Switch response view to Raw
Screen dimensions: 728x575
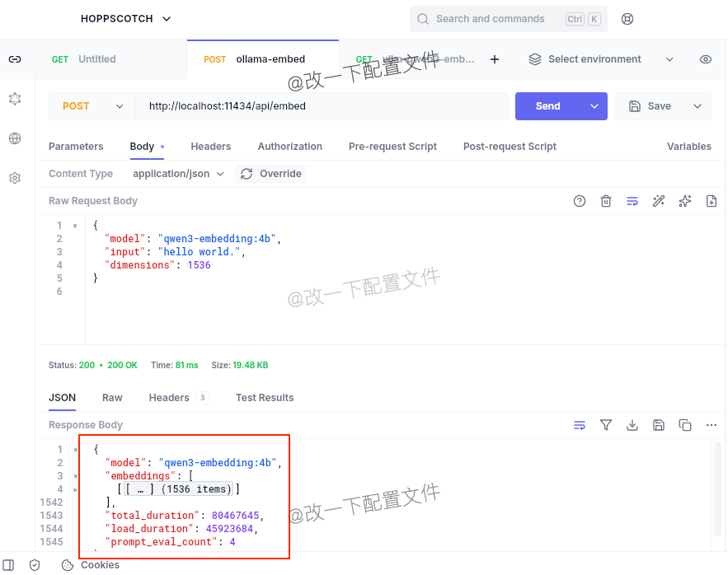point(112,398)
